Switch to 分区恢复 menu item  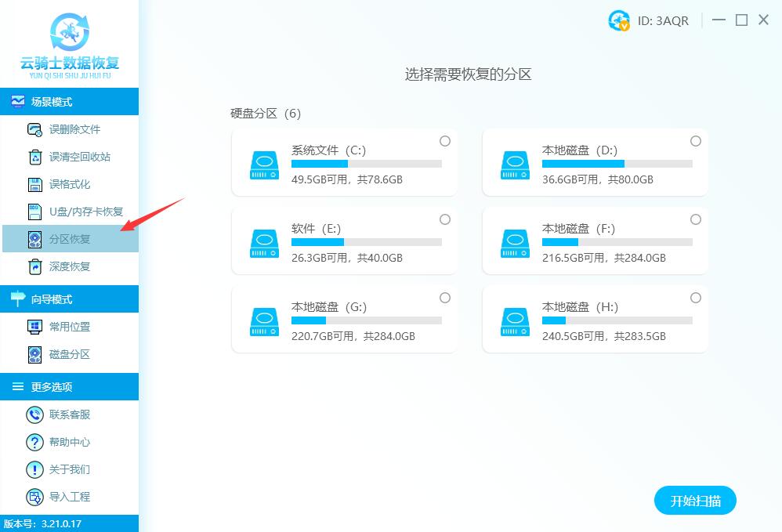pyautogui.click(x=70, y=239)
